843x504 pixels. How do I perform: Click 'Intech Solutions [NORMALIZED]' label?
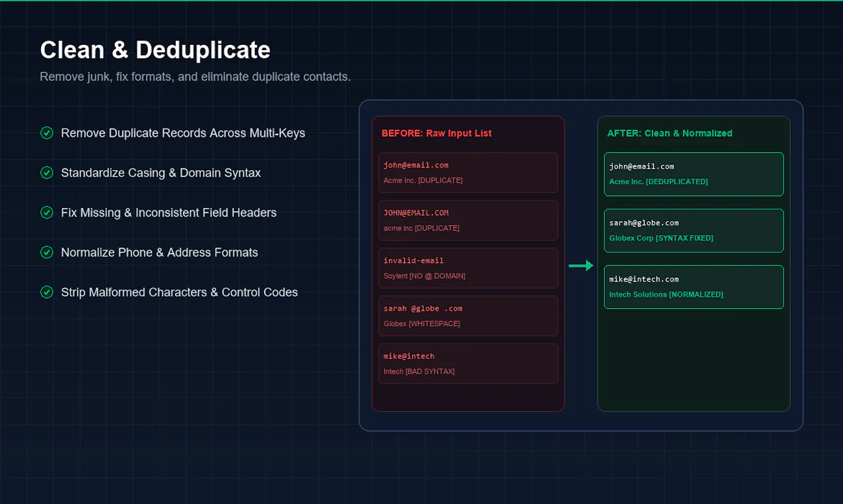click(x=666, y=294)
